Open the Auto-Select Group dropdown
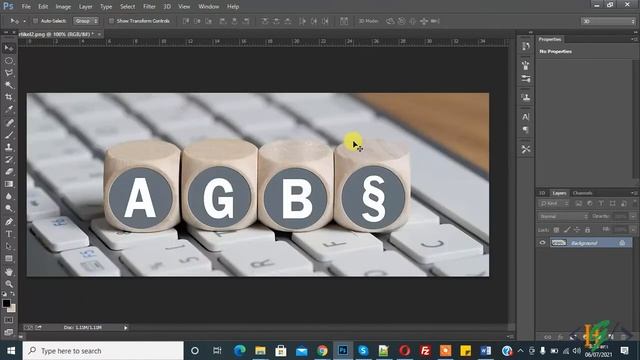This screenshot has width=640, height=360. pyautogui.click(x=86, y=21)
